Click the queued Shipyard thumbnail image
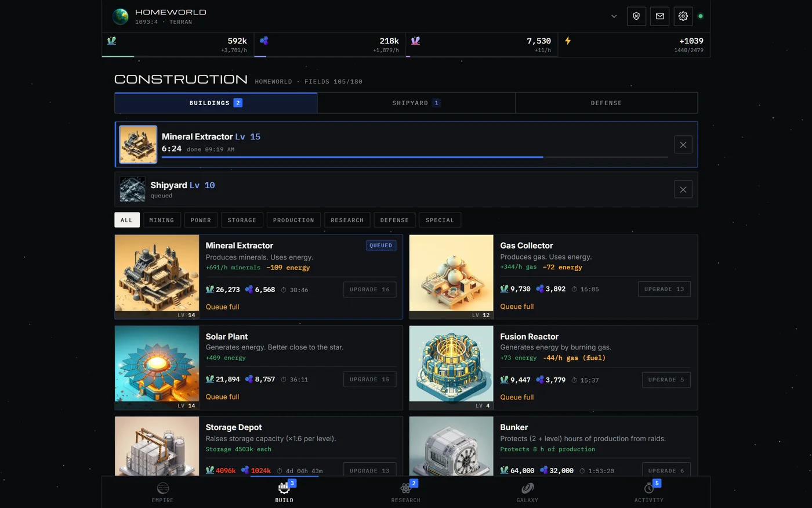This screenshot has width=812, height=508. coord(132,189)
